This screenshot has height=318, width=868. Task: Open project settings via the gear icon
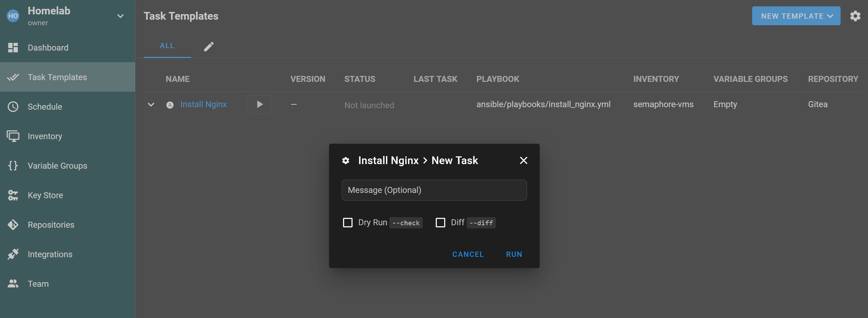tap(855, 16)
